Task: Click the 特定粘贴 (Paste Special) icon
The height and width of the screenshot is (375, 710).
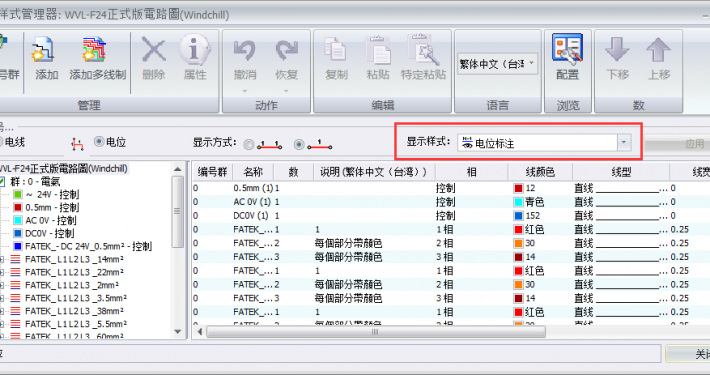Action: (x=423, y=50)
